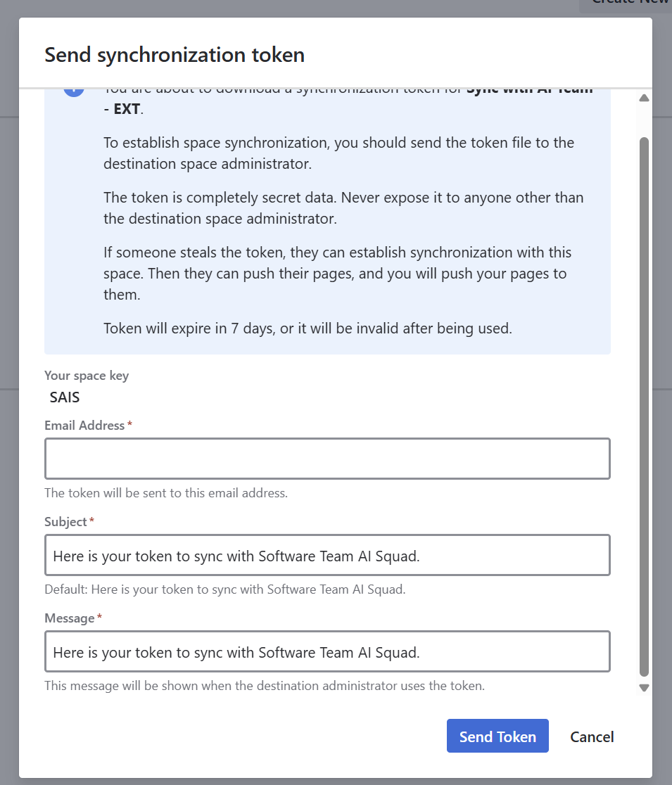Click the info icon in the blue notice
Viewport: 672px width, 785px height.
tap(74, 91)
